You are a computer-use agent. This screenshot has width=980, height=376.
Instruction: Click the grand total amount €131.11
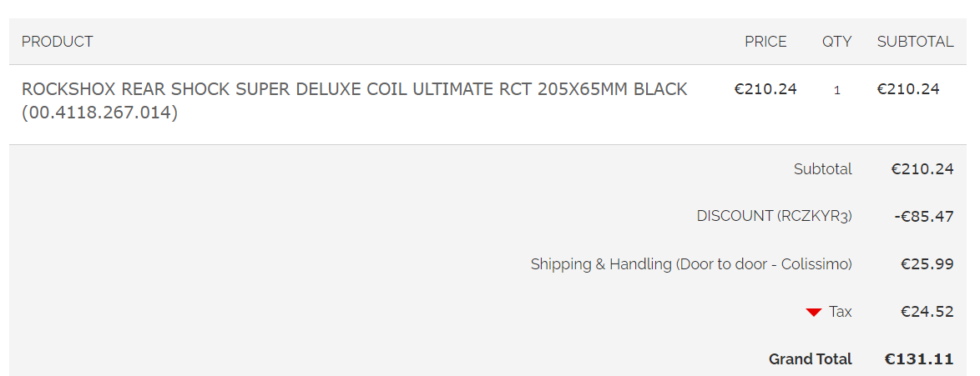tap(918, 359)
